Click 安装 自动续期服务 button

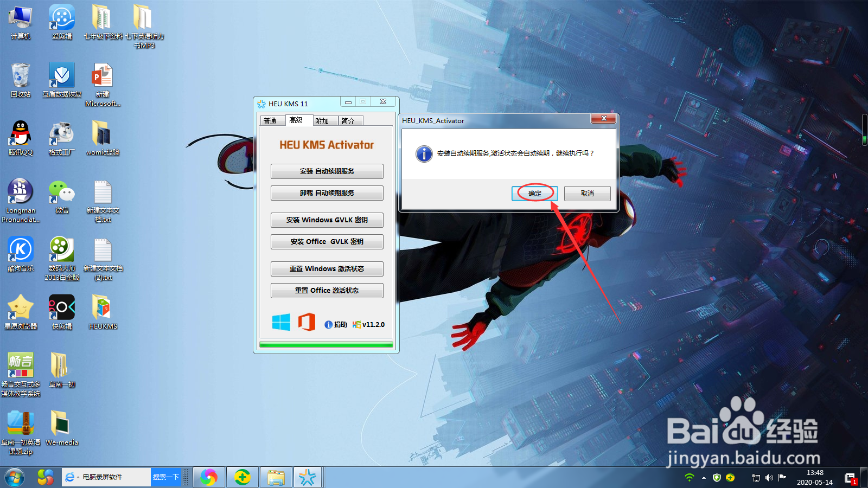(327, 171)
